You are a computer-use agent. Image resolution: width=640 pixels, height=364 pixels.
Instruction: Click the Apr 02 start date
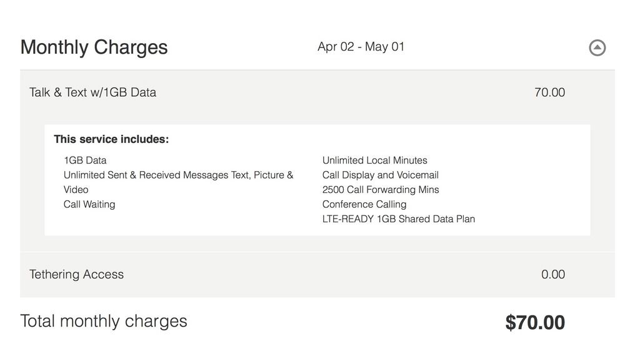[x=336, y=47]
